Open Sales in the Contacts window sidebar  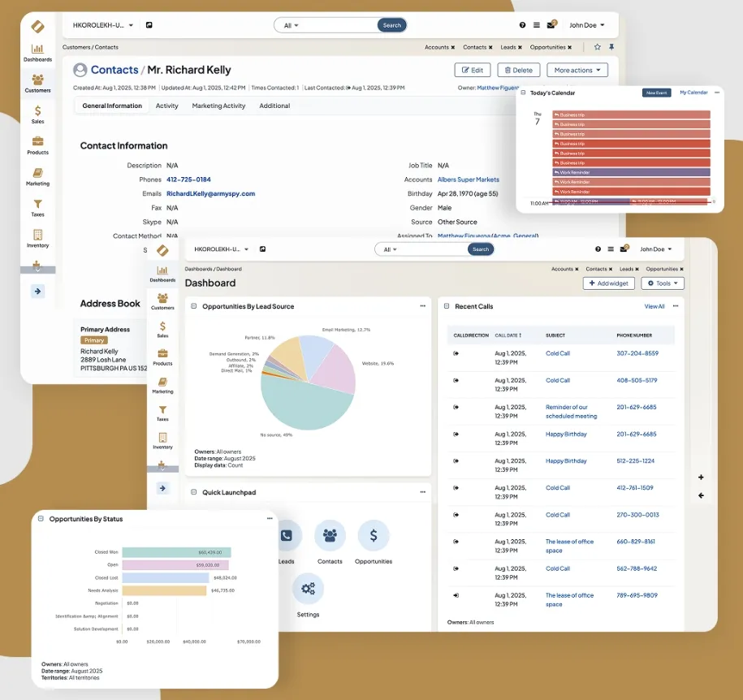(37, 115)
